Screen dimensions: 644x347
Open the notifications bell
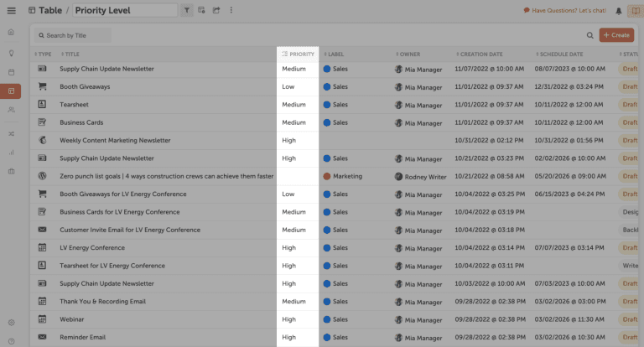tap(619, 11)
